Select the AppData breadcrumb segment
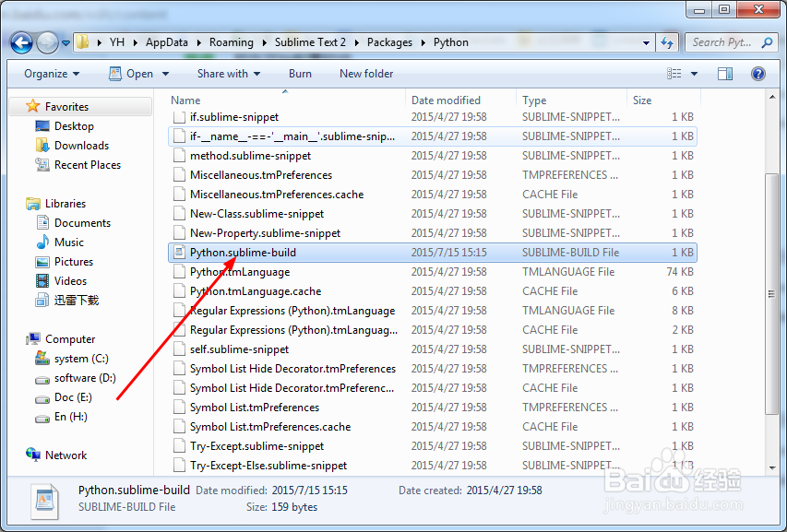Image resolution: width=787 pixels, height=532 pixels. [167, 42]
